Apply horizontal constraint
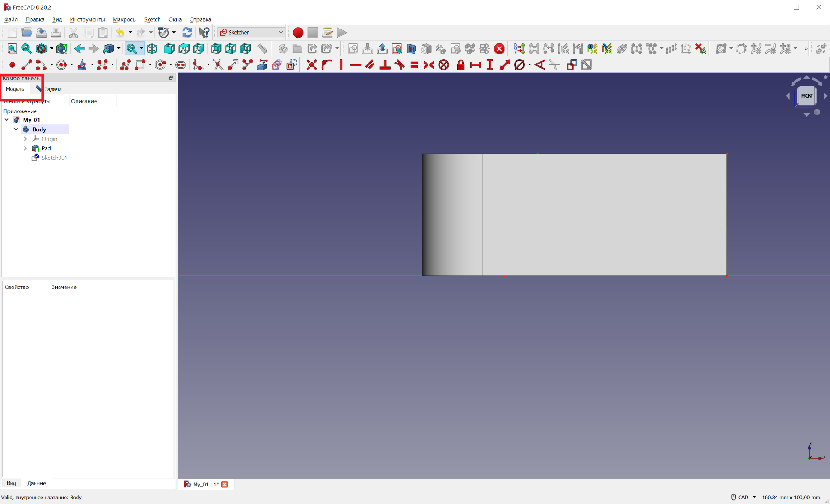This screenshot has height=504, width=830. (x=356, y=65)
